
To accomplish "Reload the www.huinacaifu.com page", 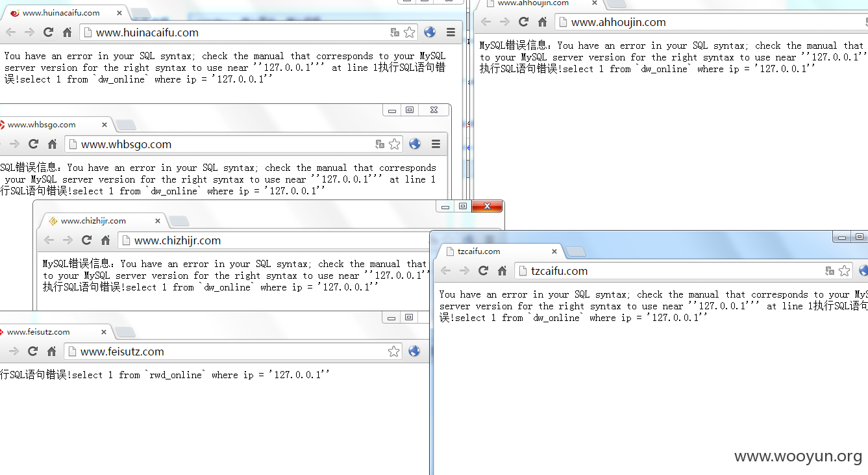I will [48, 32].
